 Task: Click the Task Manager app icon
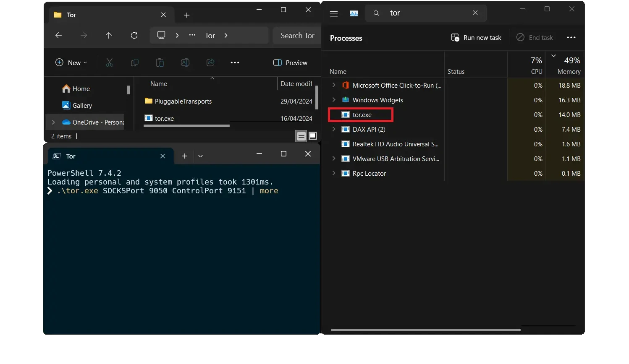354,13
